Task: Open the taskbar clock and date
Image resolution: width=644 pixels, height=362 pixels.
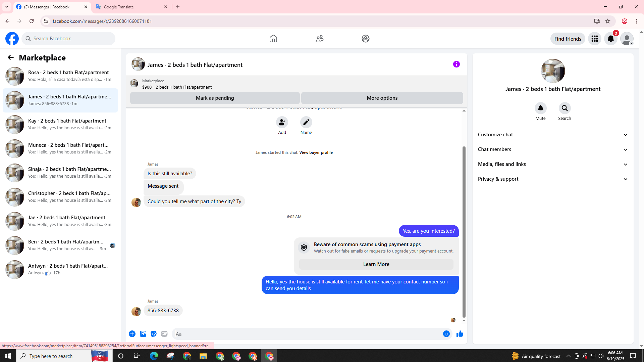Action: tap(615, 356)
